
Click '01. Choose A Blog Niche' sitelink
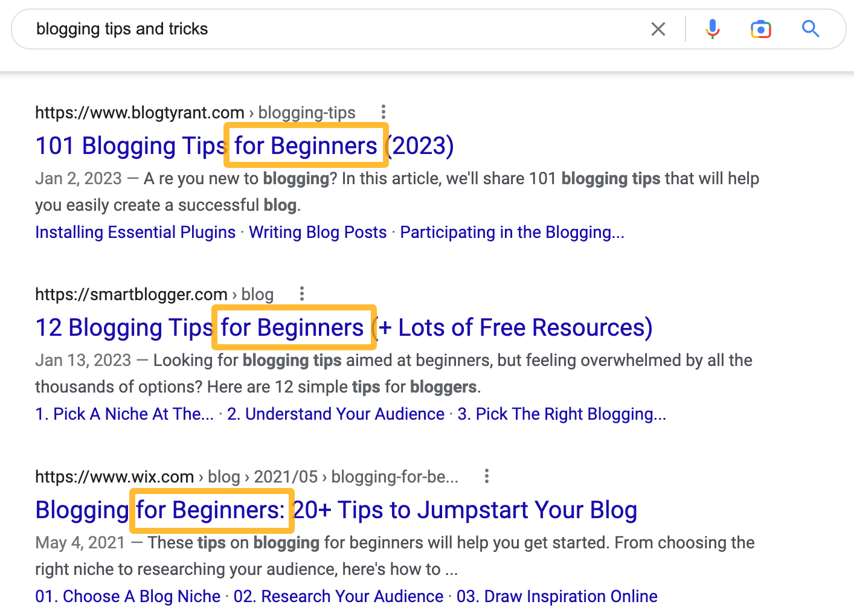tap(127, 596)
